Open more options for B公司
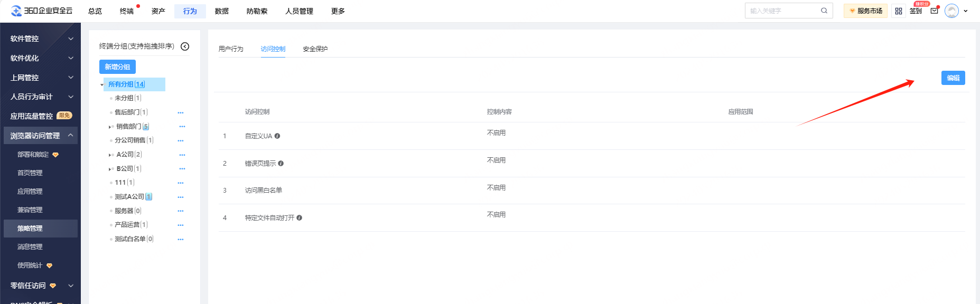 coord(182,169)
